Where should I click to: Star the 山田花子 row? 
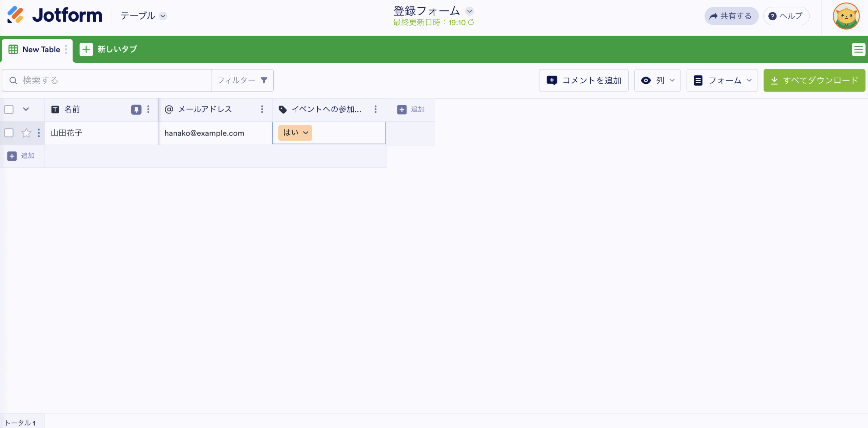[x=26, y=133]
